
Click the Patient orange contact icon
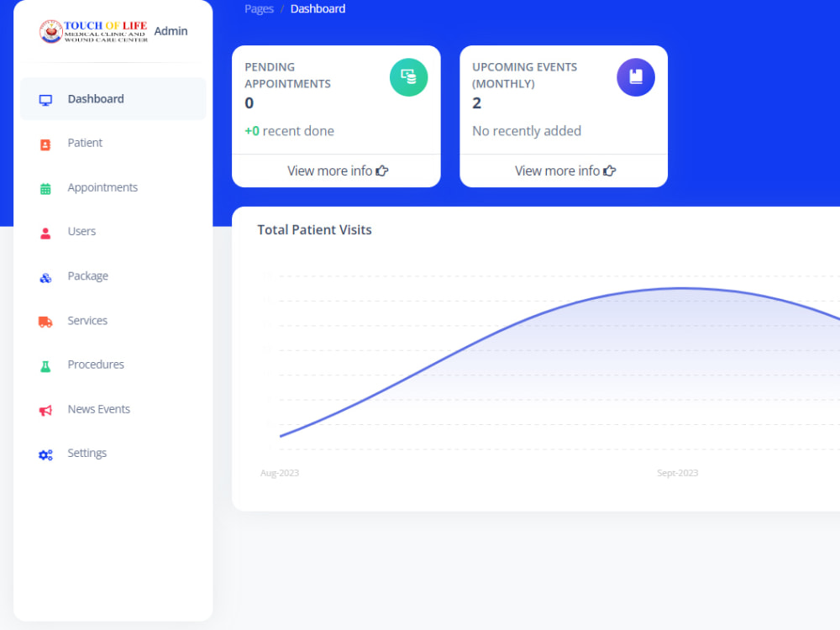pos(45,144)
